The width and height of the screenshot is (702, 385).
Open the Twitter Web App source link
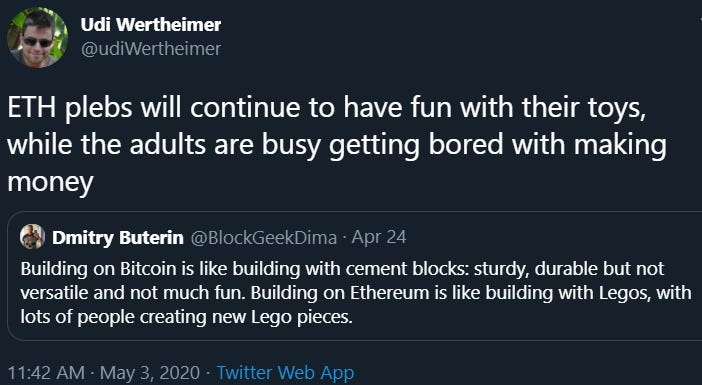pyautogui.click(x=285, y=372)
